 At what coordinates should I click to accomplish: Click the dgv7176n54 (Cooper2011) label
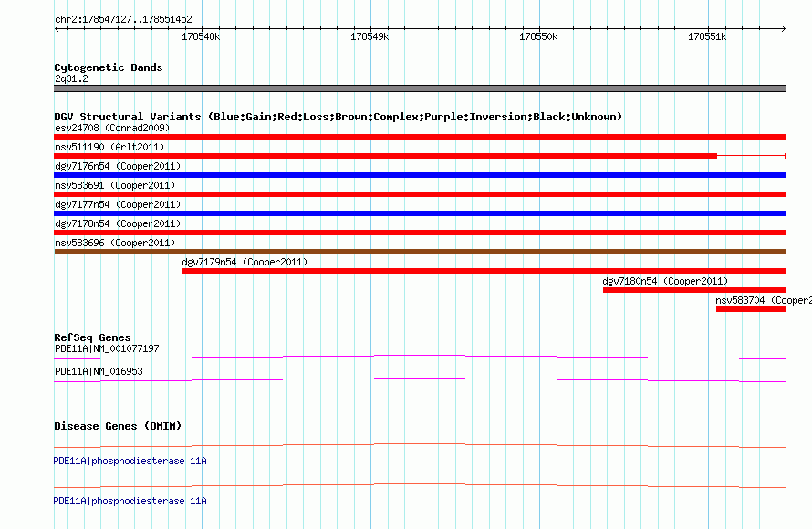tap(118, 166)
